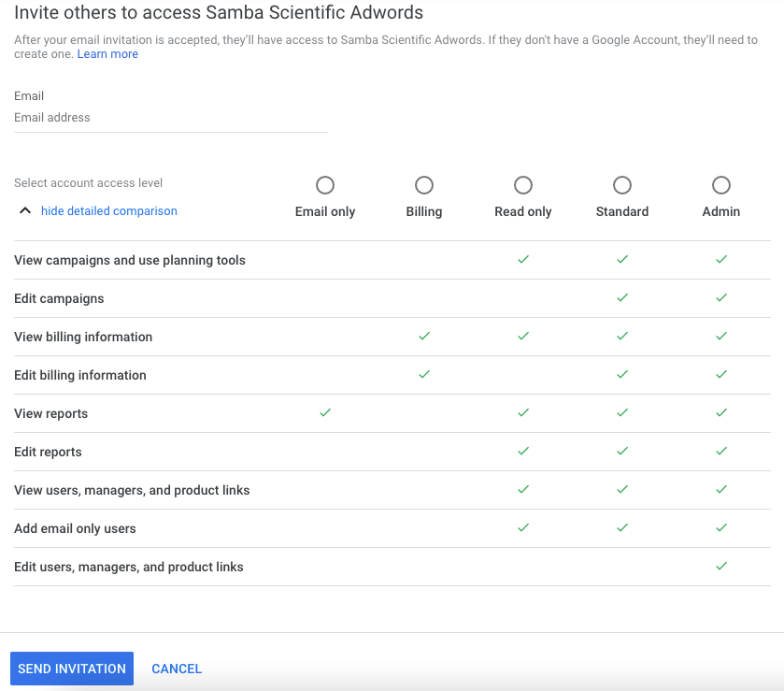Click the 'Edit reports' row label
Screen dimensions: 784x691
(x=48, y=452)
